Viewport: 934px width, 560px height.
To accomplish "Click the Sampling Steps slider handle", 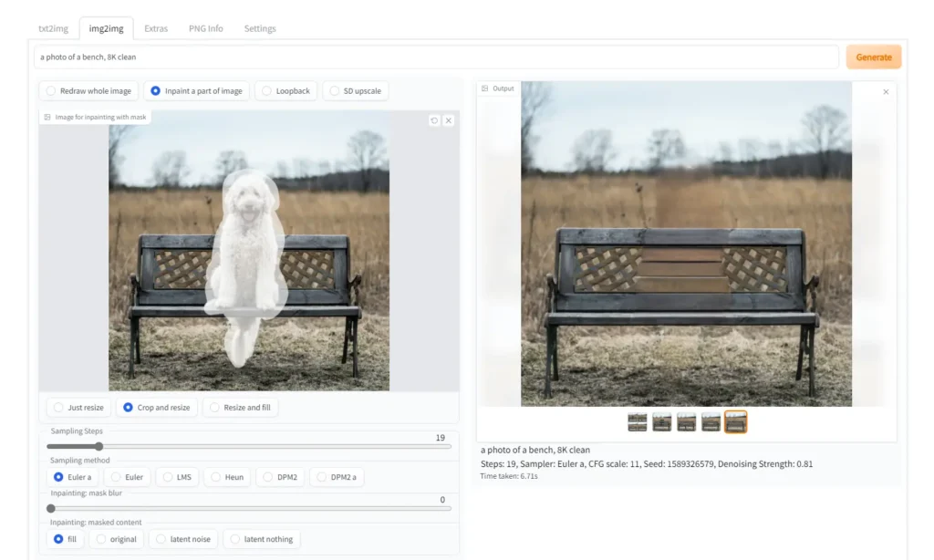I will 99,447.
